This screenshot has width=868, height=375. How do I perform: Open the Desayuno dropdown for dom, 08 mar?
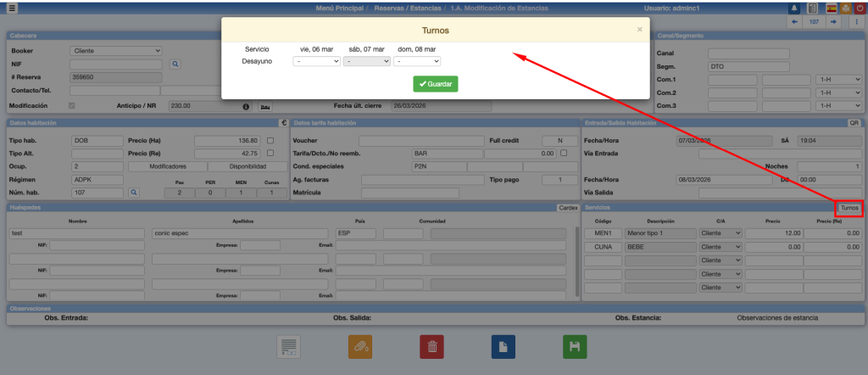click(x=417, y=61)
